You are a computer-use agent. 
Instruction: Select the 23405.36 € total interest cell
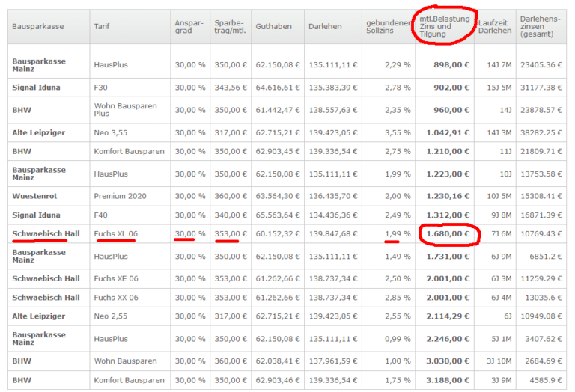point(541,65)
